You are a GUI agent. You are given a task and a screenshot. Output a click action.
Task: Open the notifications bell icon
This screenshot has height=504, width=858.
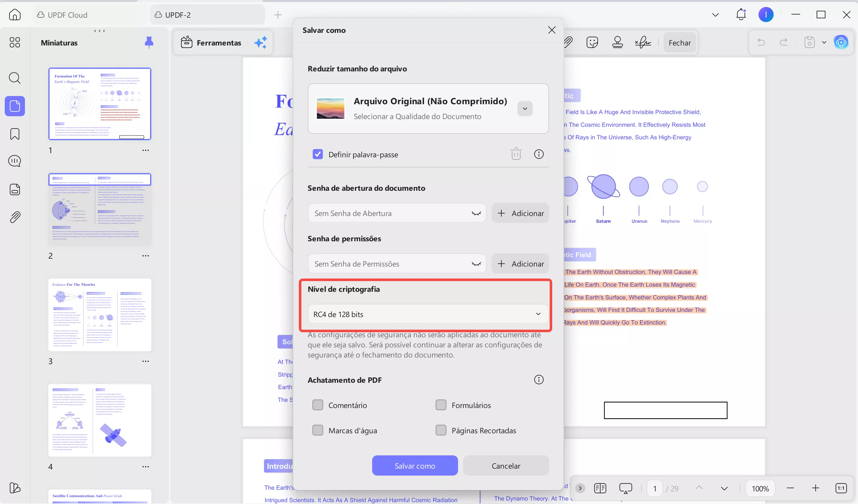pyautogui.click(x=741, y=15)
